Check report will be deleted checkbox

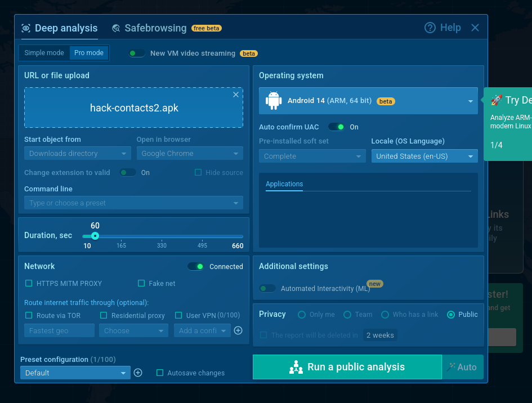(263, 335)
